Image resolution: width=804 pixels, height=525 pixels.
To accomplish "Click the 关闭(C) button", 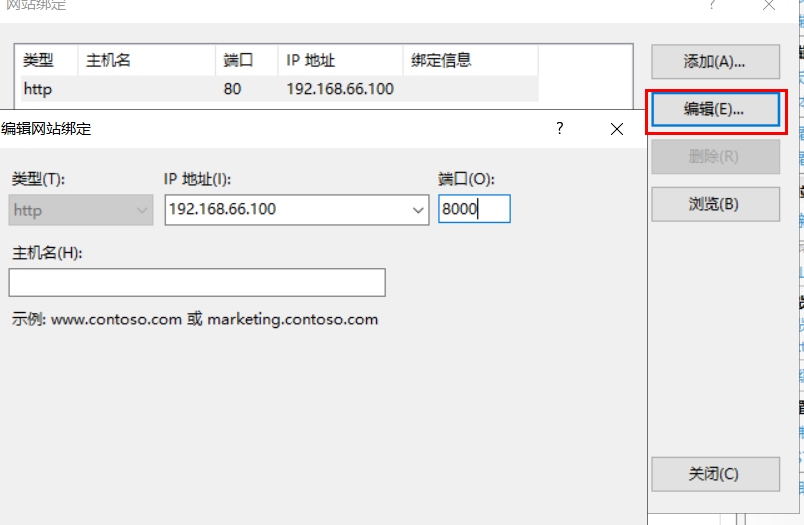I will (715, 474).
